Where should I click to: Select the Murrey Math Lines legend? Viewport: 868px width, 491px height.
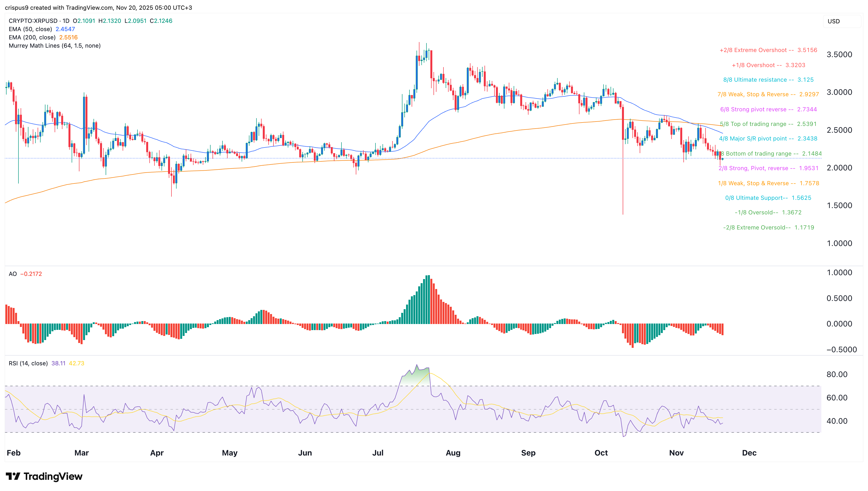click(x=55, y=46)
